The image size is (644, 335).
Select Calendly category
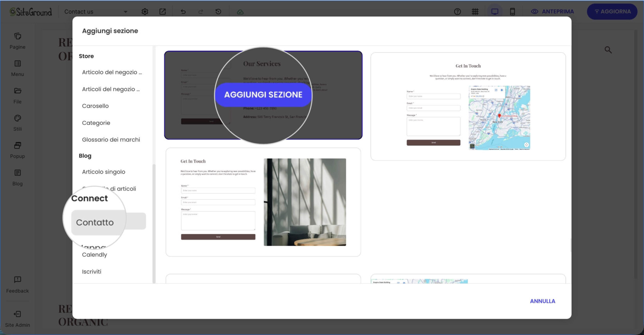click(x=95, y=255)
